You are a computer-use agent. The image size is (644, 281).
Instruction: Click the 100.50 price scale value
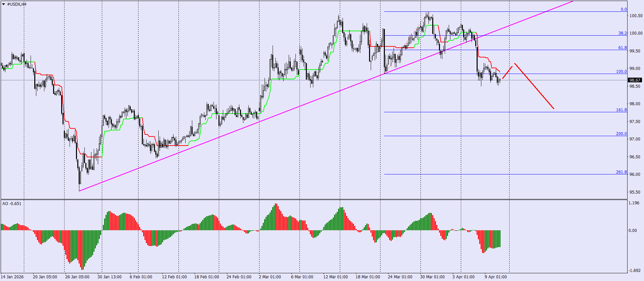pos(636,16)
